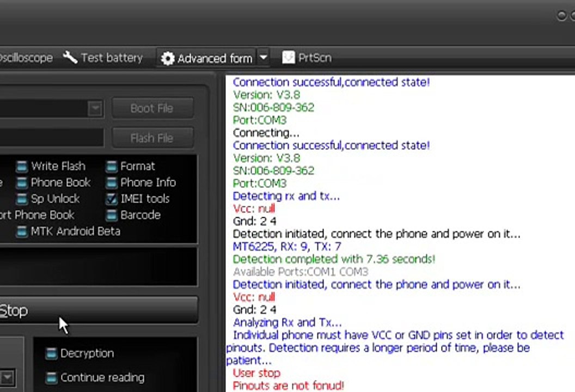Select the MTK Android Beta option
The width and height of the screenshot is (575, 392).
(68, 231)
